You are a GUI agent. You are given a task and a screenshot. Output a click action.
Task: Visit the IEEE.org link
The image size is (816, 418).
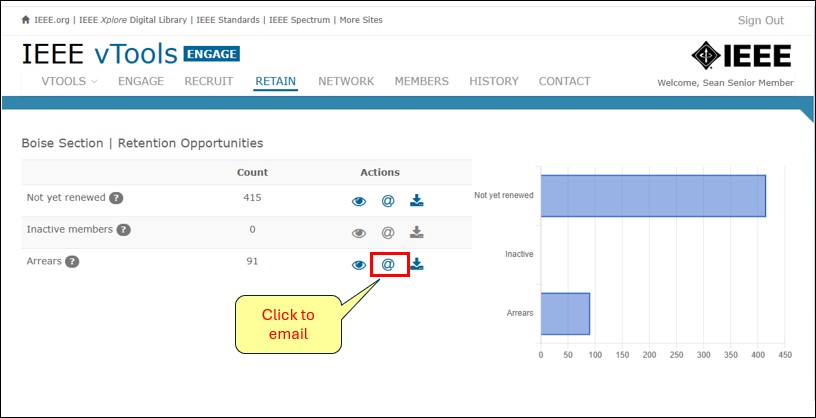pos(52,20)
